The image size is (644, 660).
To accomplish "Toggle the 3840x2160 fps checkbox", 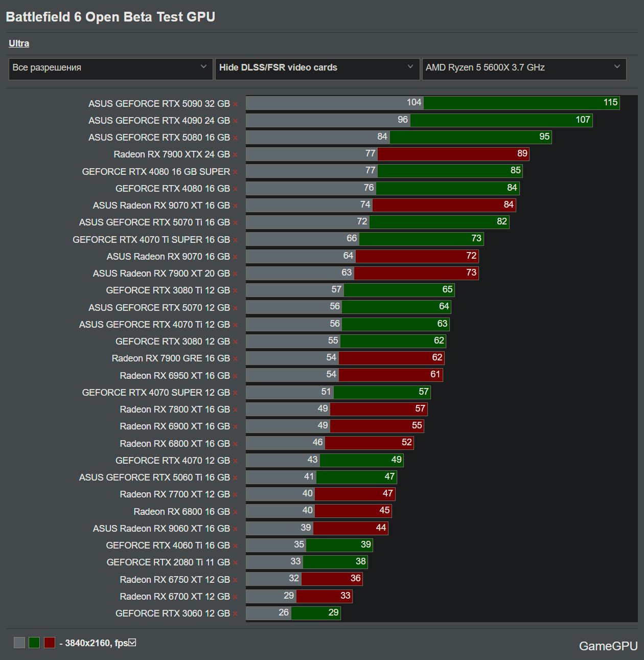I will (x=132, y=643).
